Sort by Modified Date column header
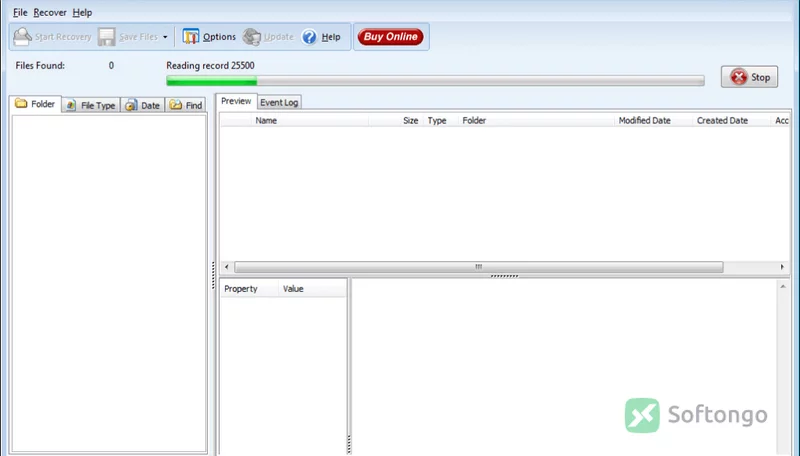This screenshot has width=800, height=456. click(x=653, y=120)
